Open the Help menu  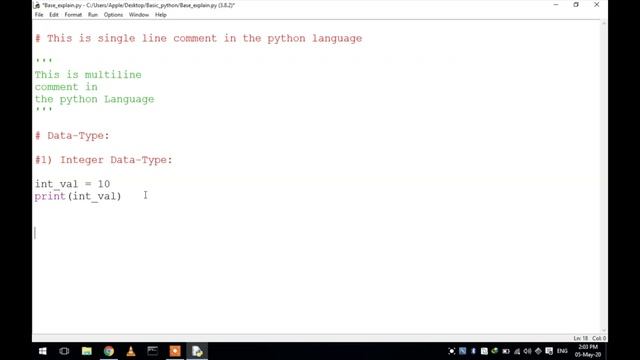pyautogui.click(x=161, y=15)
